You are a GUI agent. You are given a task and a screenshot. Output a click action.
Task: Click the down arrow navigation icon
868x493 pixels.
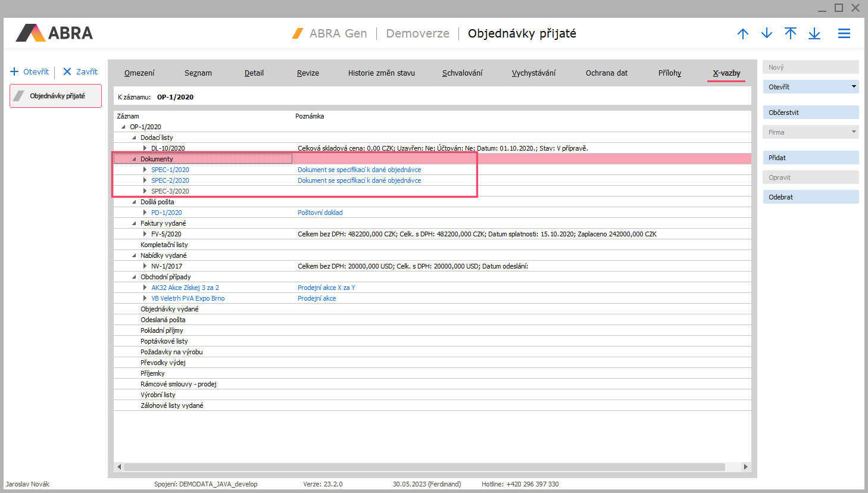point(766,33)
